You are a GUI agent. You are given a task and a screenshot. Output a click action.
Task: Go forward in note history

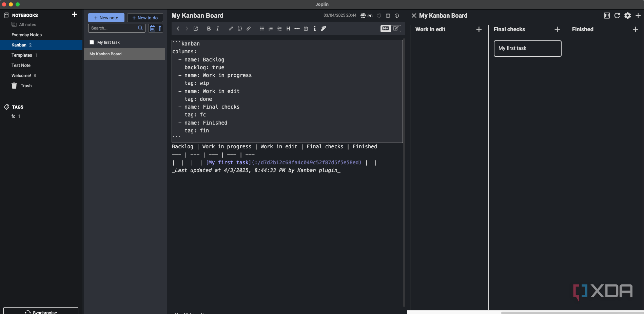click(x=187, y=29)
